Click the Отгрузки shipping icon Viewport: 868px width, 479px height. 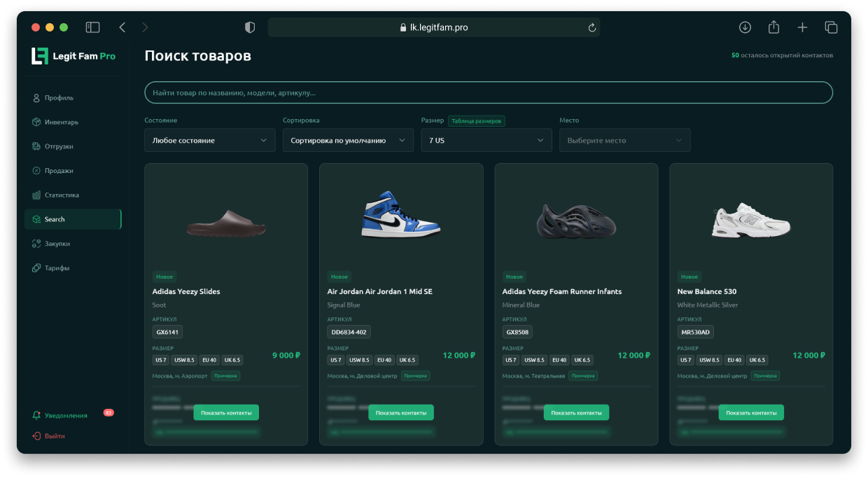(x=34, y=146)
